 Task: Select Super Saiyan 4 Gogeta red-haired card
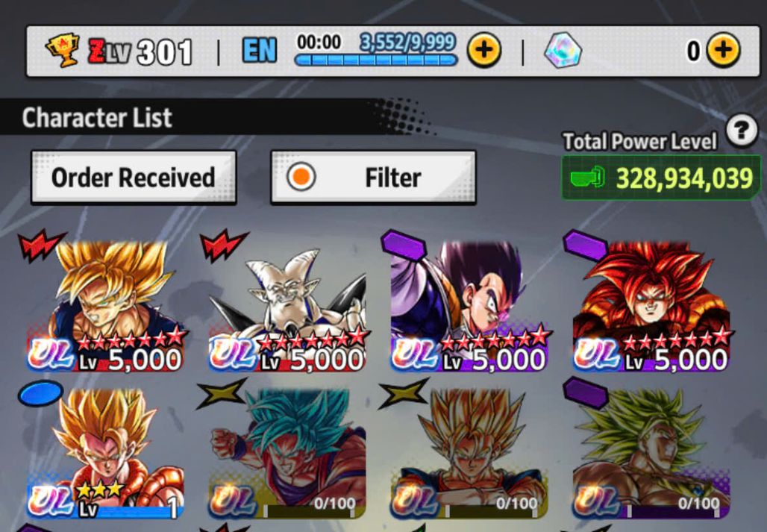(651, 307)
